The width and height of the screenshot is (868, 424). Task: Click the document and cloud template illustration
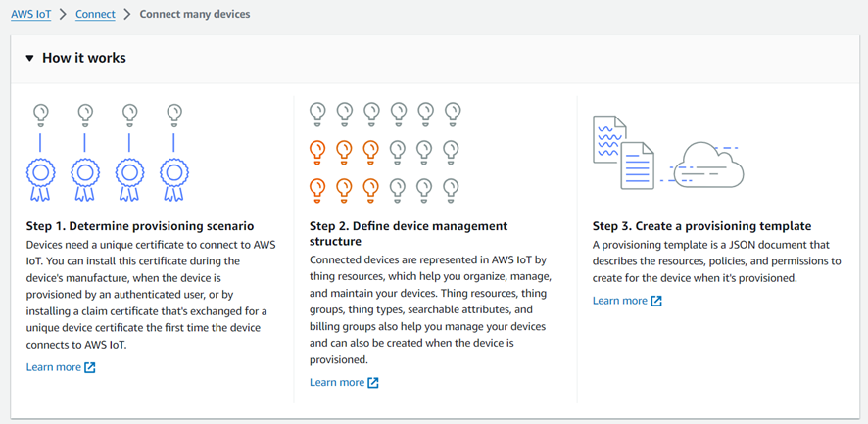(668, 153)
